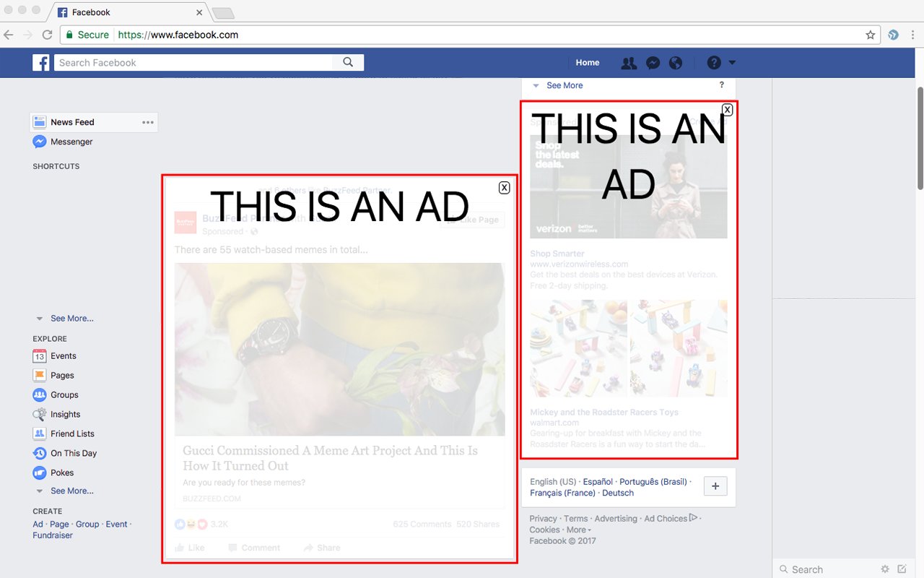The height and width of the screenshot is (578, 924).
Task: Click the Facebook logo icon
Action: (41, 62)
